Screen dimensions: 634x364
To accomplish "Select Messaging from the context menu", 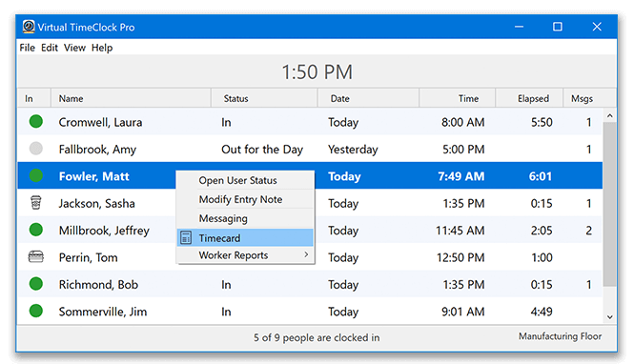I will (245, 218).
